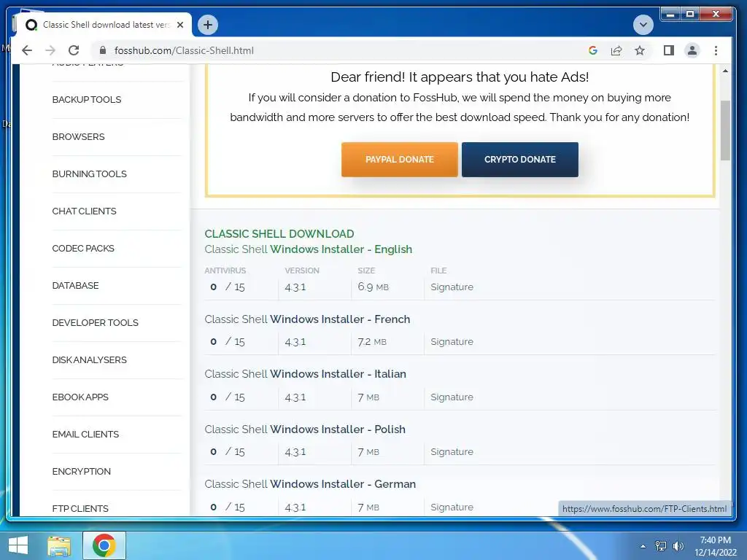Open Chrome's three-dot menu
Viewport: 747px width, 560px height.
(x=716, y=50)
